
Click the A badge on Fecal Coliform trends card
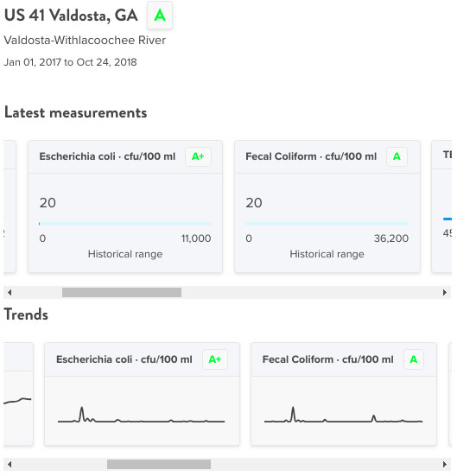click(414, 359)
